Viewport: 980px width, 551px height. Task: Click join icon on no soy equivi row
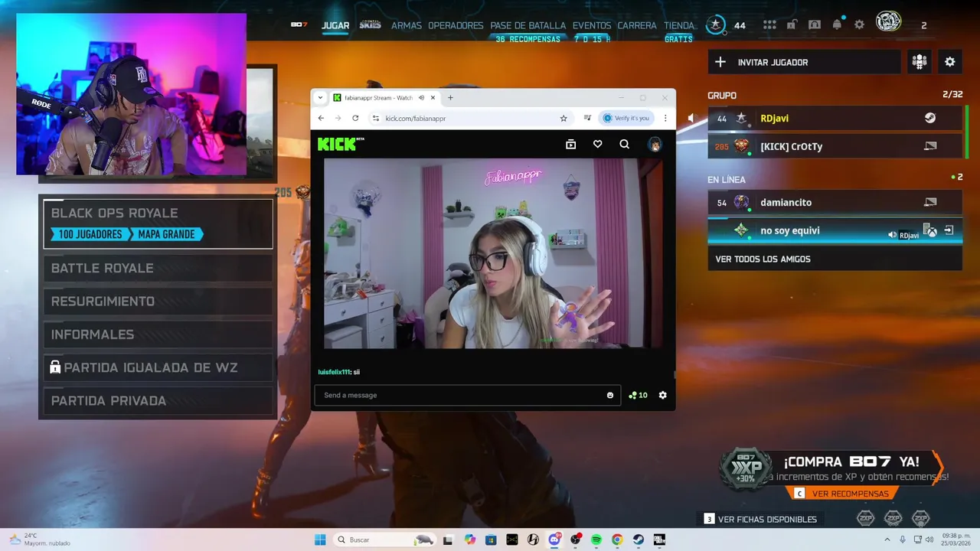point(949,230)
